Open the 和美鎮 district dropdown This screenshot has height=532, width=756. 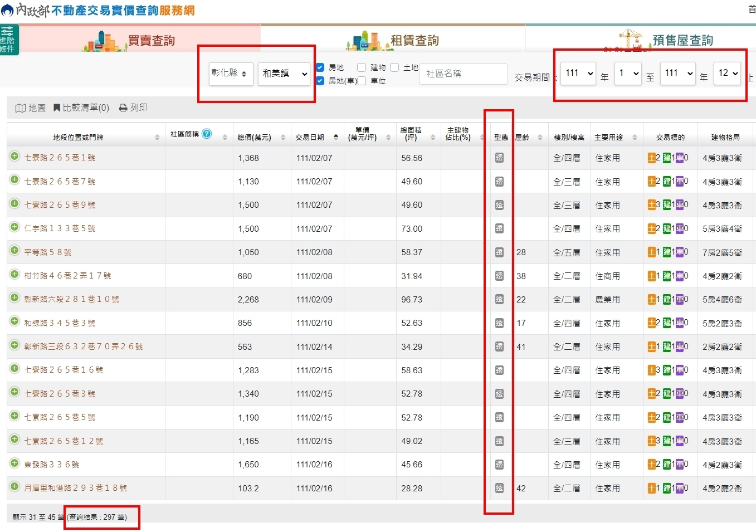(x=284, y=74)
